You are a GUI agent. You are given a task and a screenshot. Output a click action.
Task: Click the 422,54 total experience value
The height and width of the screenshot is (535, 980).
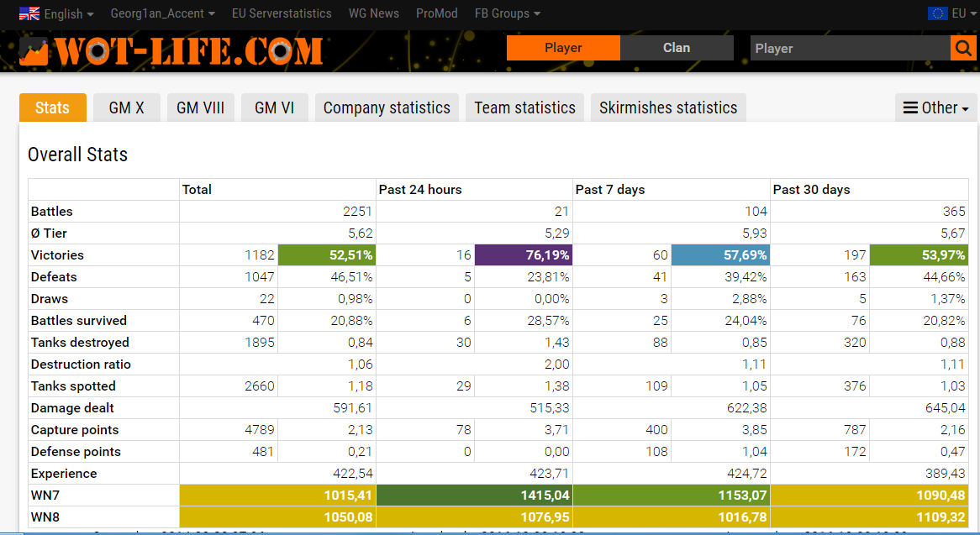pyautogui.click(x=352, y=474)
